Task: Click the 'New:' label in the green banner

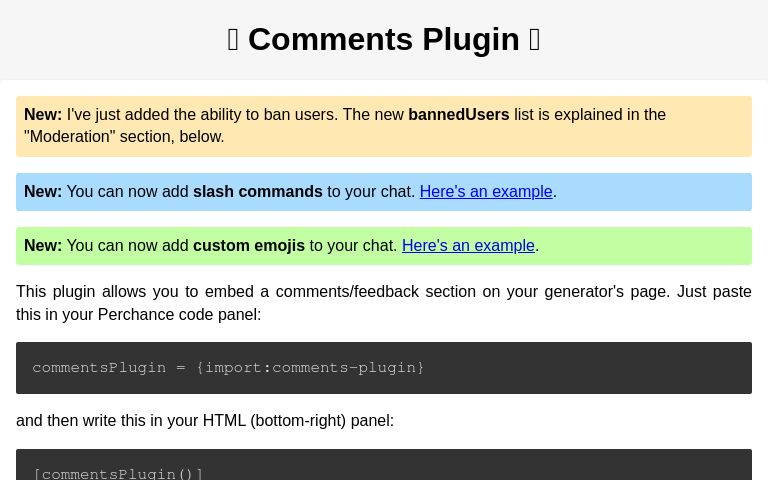Action: pyautogui.click(x=43, y=245)
